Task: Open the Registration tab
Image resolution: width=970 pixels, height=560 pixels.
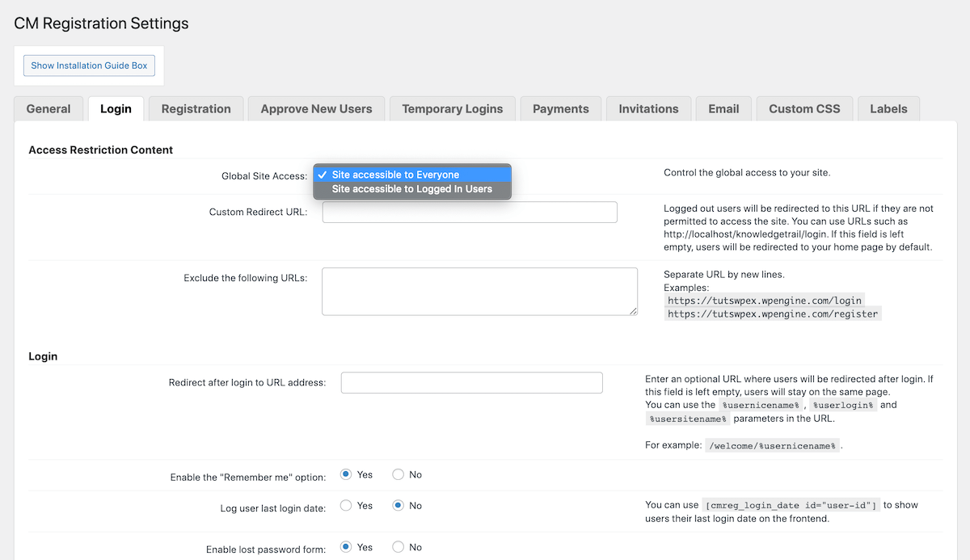Action: coord(196,109)
